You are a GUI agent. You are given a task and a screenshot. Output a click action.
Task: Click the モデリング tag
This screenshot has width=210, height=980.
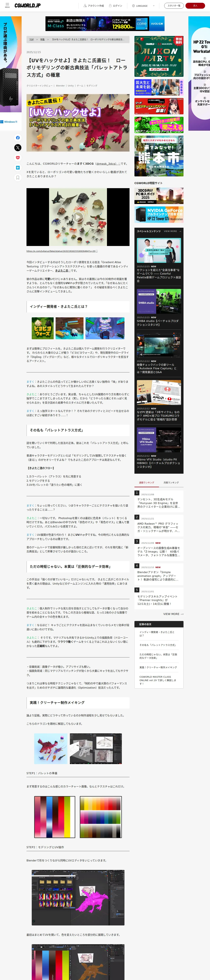pyautogui.click(x=92, y=86)
